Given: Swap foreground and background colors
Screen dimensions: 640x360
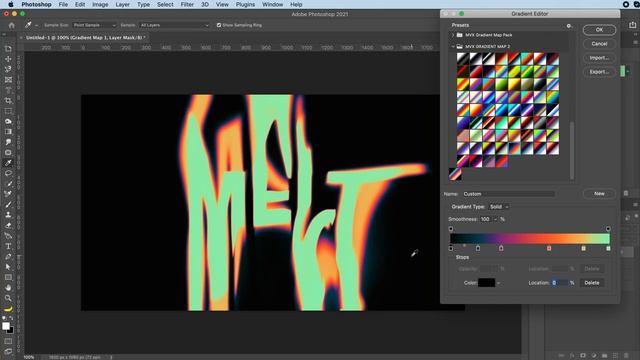Looking at the screenshot, I should click(11, 318).
